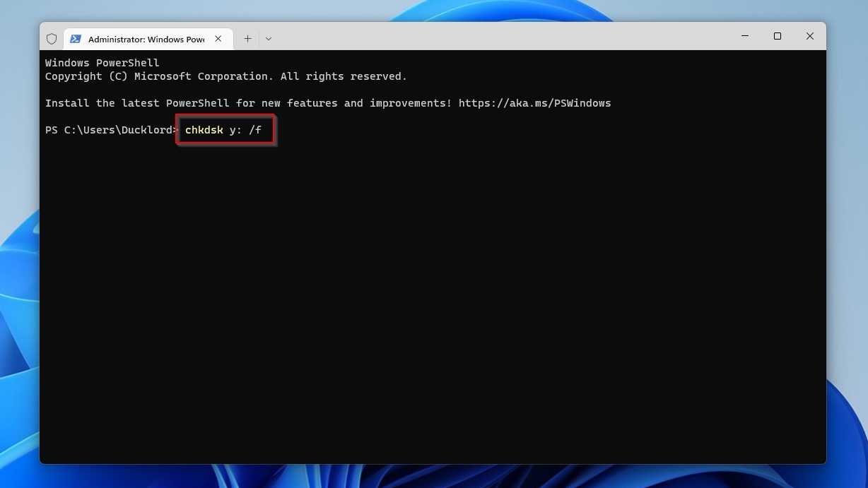Click the PowerShell icon on the tab
868x488 pixels.
coord(76,39)
